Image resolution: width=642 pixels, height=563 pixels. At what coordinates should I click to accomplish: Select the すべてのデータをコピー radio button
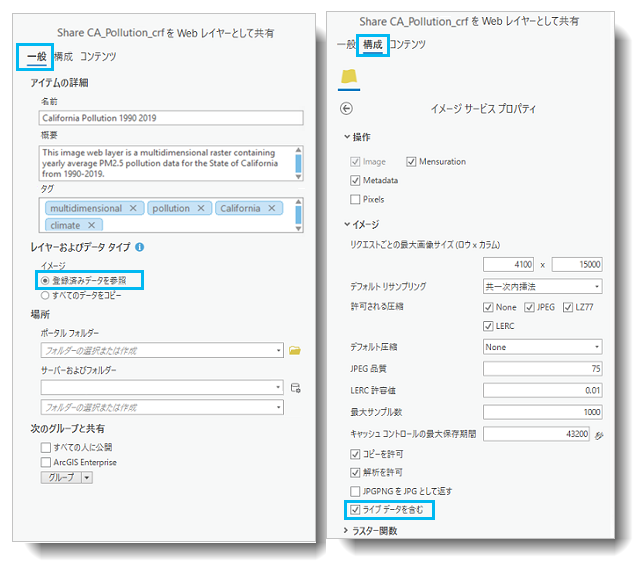pyautogui.click(x=45, y=295)
